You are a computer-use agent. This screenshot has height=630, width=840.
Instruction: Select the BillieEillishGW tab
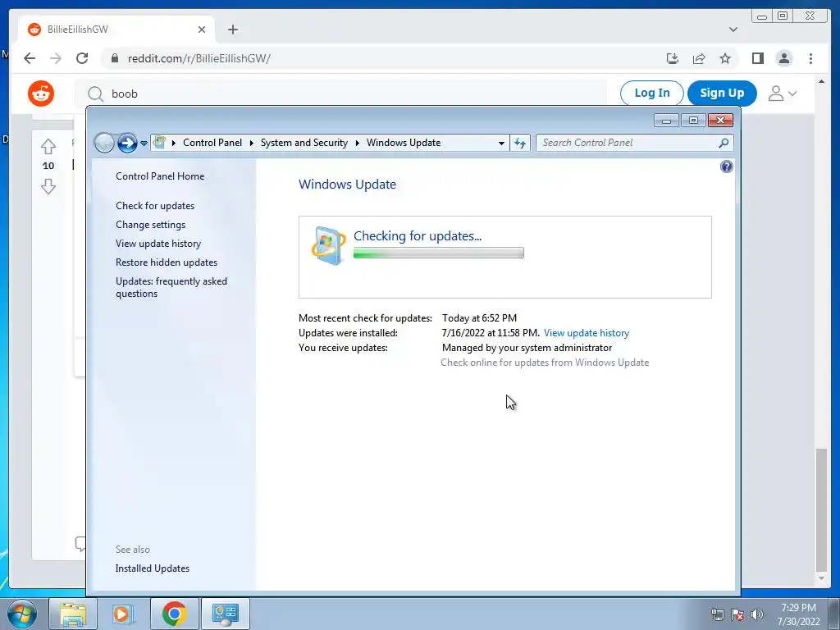[x=116, y=30]
